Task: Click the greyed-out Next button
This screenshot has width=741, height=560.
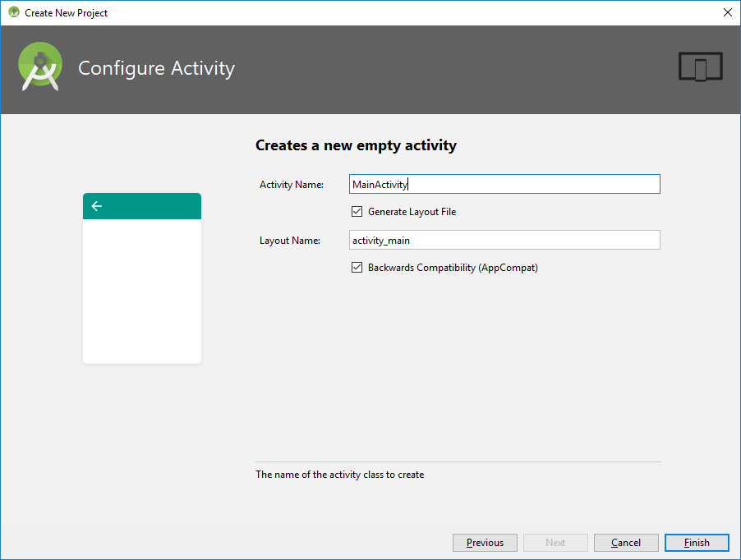Action: point(555,543)
